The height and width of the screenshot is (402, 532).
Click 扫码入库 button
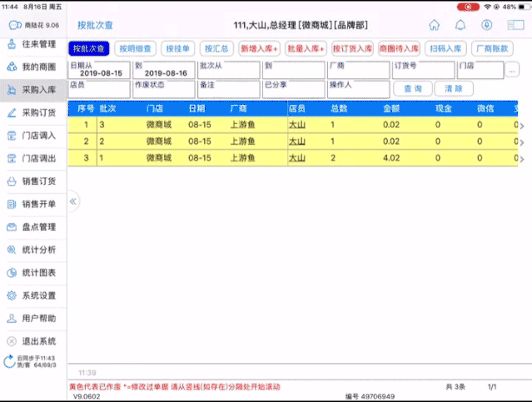[x=445, y=48]
